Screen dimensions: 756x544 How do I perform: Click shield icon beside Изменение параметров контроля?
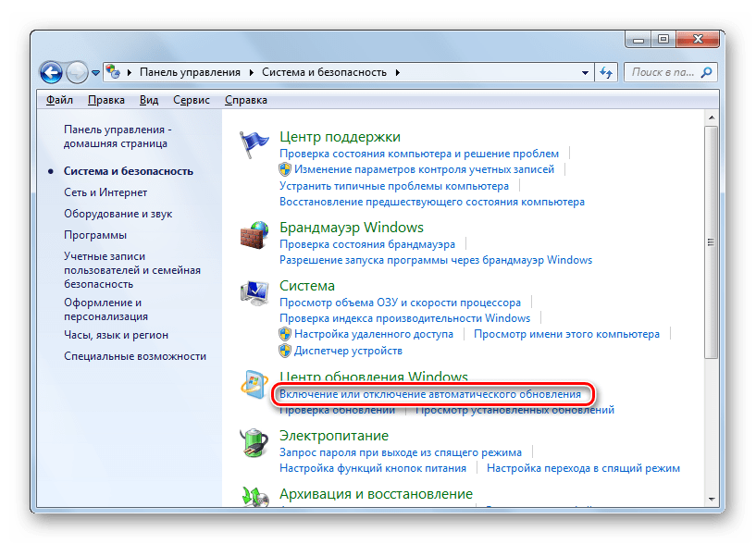(x=285, y=169)
